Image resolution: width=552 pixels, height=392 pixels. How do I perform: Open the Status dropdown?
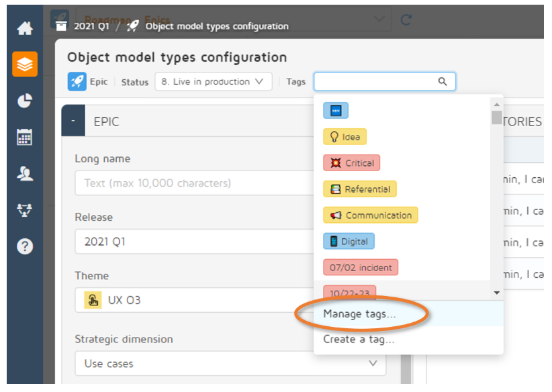(213, 82)
